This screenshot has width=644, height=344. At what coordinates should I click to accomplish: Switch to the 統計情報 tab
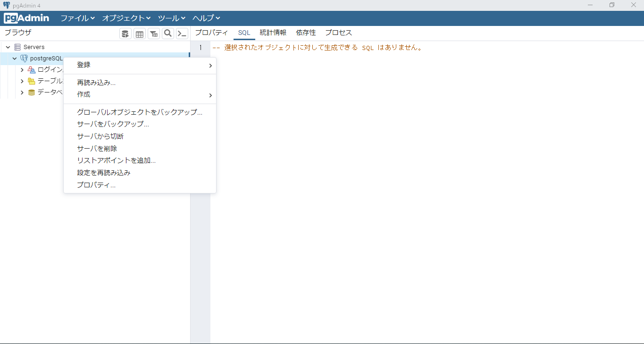point(273,33)
